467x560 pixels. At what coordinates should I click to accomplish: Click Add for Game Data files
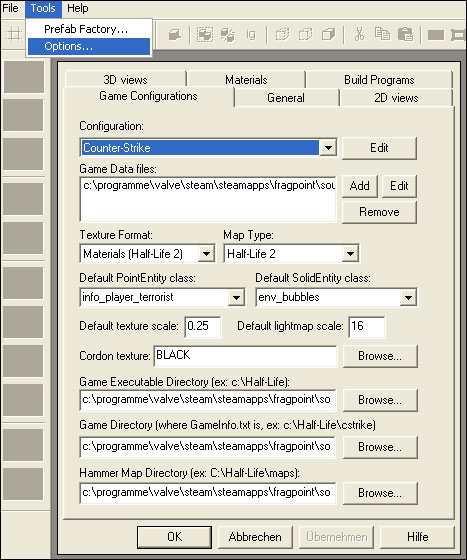[x=360, y=186]
